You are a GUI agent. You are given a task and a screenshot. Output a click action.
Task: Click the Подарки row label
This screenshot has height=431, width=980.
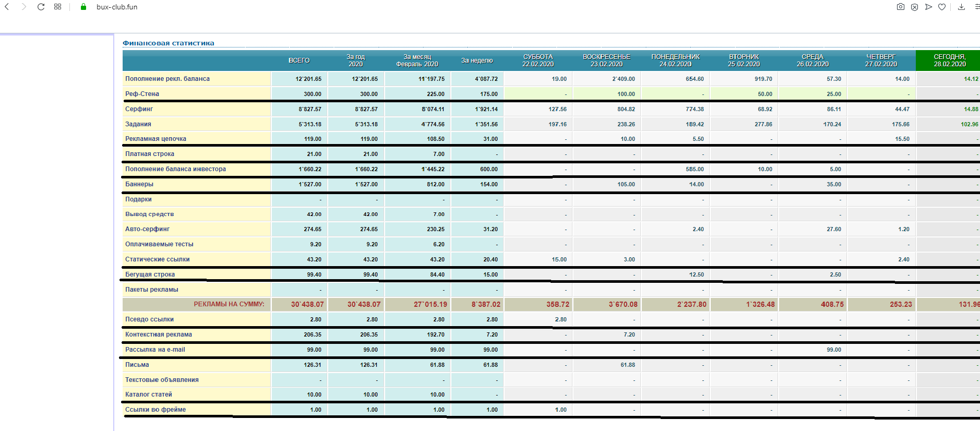(x=138, y=199)
